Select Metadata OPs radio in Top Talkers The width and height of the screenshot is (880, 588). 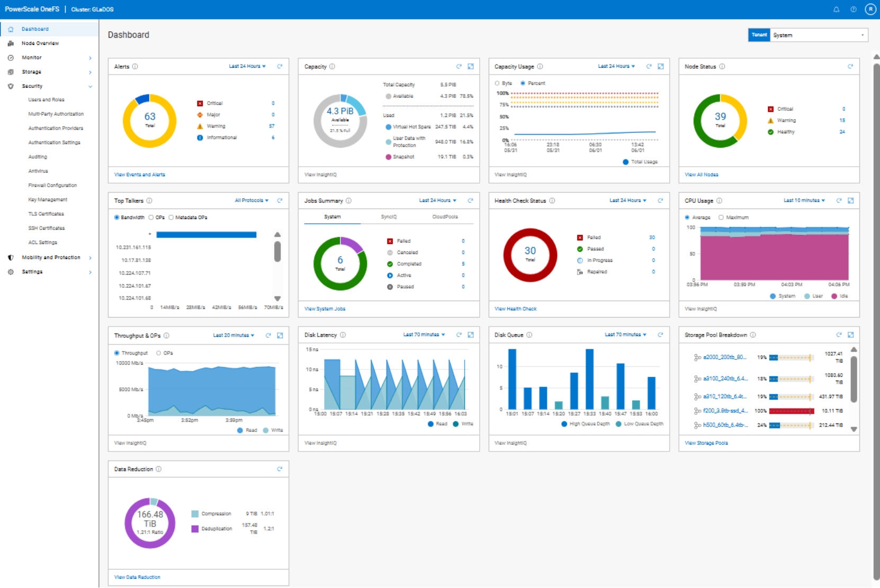click(x=171, y=218)
